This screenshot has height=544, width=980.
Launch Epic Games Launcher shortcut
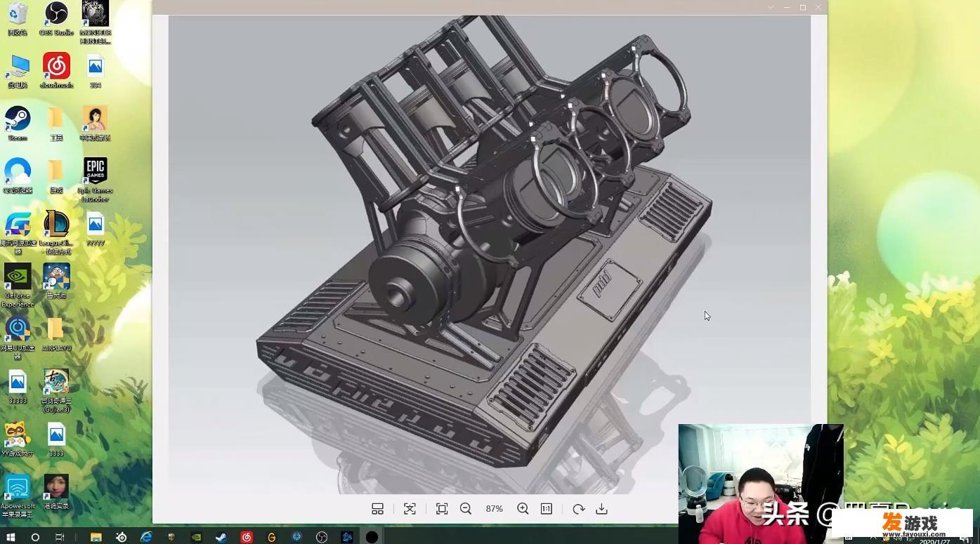(x=95, y=180)
